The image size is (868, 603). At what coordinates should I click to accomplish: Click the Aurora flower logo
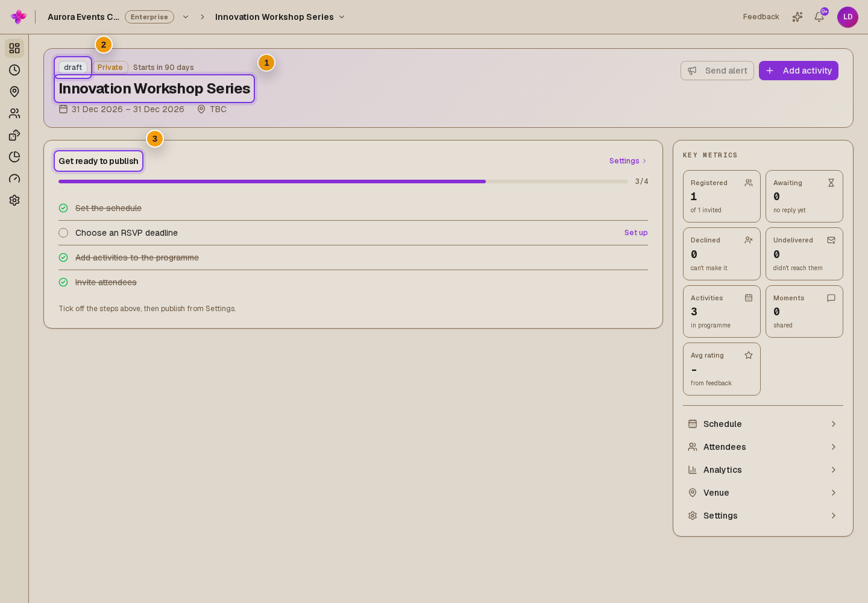(19, 17)
